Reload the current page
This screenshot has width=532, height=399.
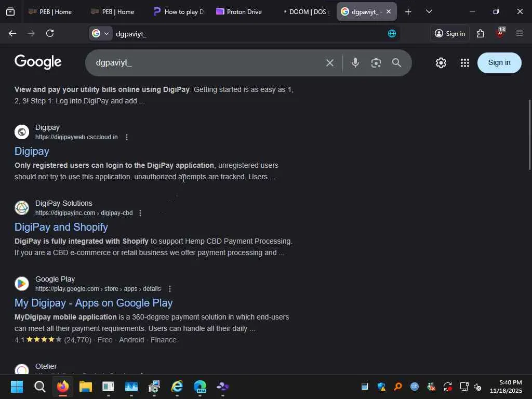click(x=50, y=33)
